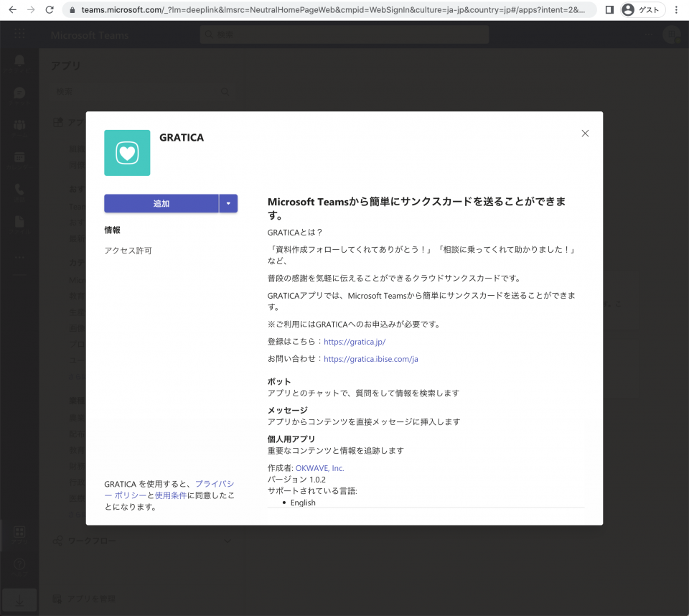Screen dimensions: 689x616
Task: Open the https://gratica.jp/ registration link
Action: pos(355,342)
